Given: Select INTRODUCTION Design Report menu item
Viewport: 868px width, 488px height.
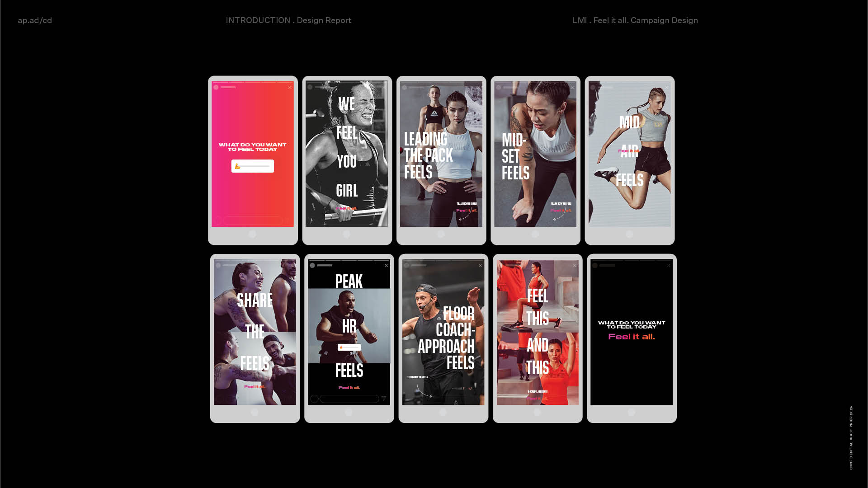Looking at the screenshot, I should coord(288,20).
